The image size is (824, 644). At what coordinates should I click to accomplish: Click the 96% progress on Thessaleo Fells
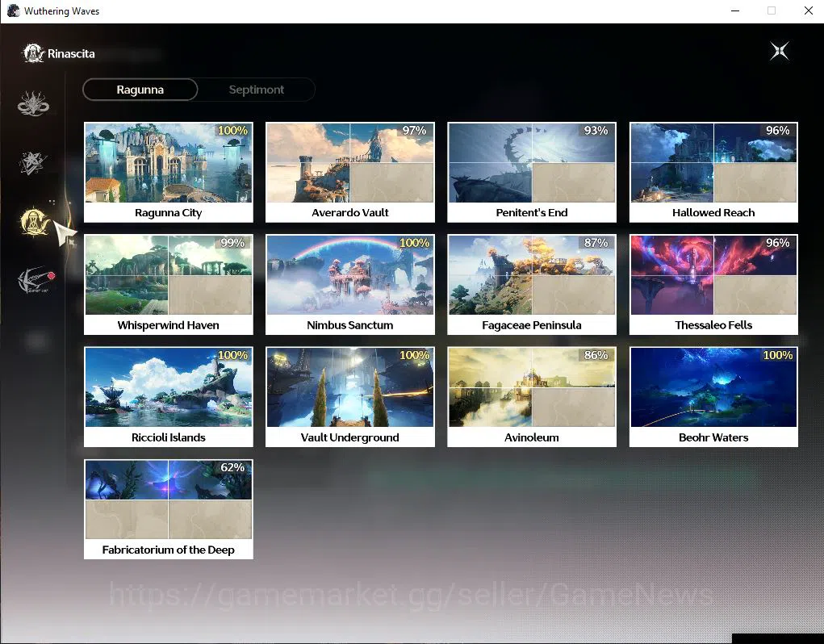pyautogui.click(x=778, y=243)
